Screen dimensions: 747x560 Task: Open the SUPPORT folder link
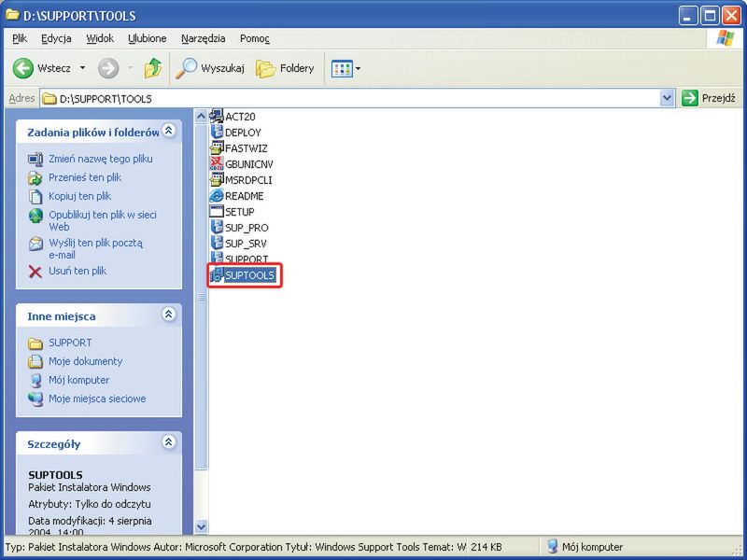70,343
